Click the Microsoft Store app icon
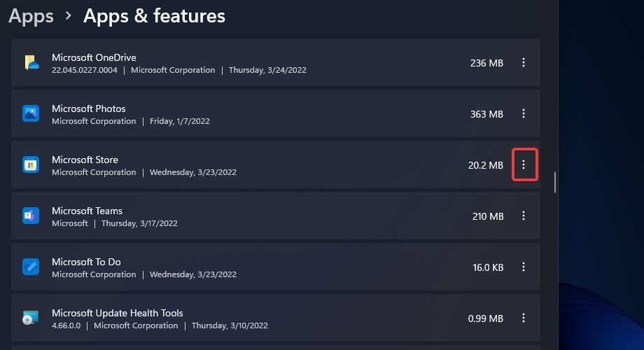 point(31,164)
